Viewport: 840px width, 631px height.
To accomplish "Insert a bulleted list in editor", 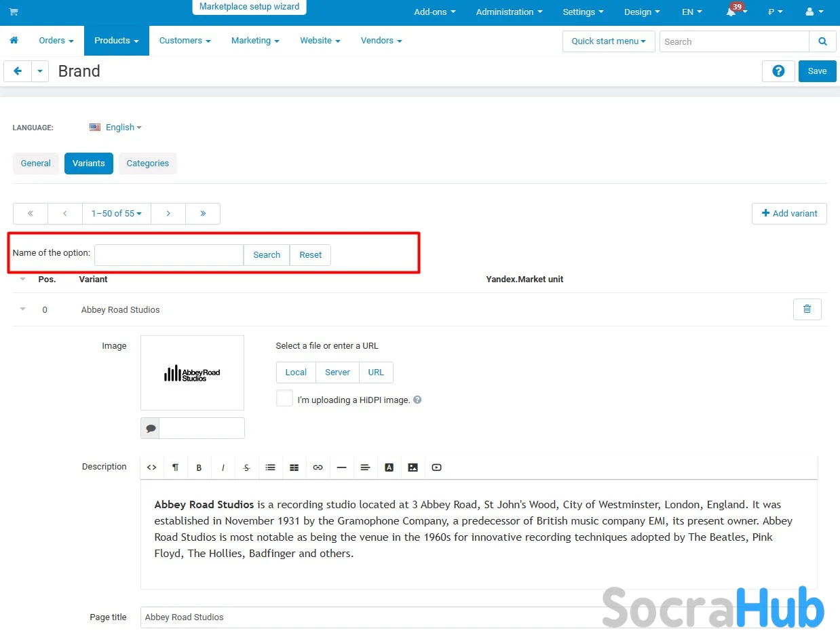I will pos(270,467).
